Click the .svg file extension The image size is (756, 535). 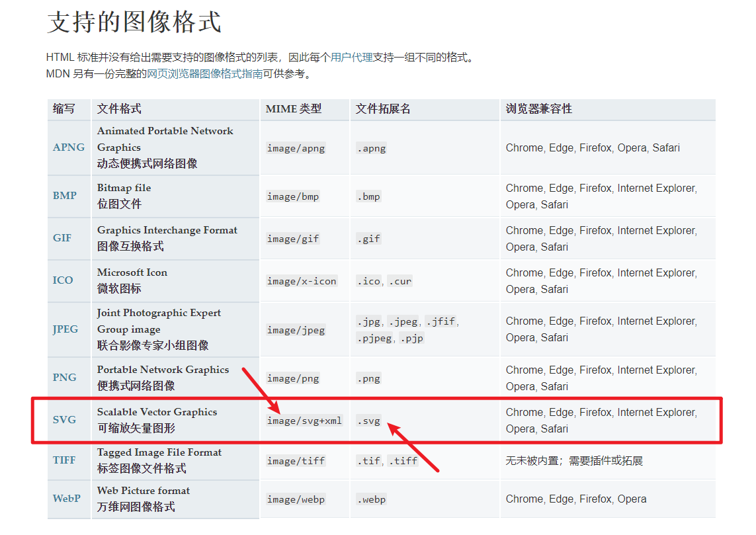point(368,421)
